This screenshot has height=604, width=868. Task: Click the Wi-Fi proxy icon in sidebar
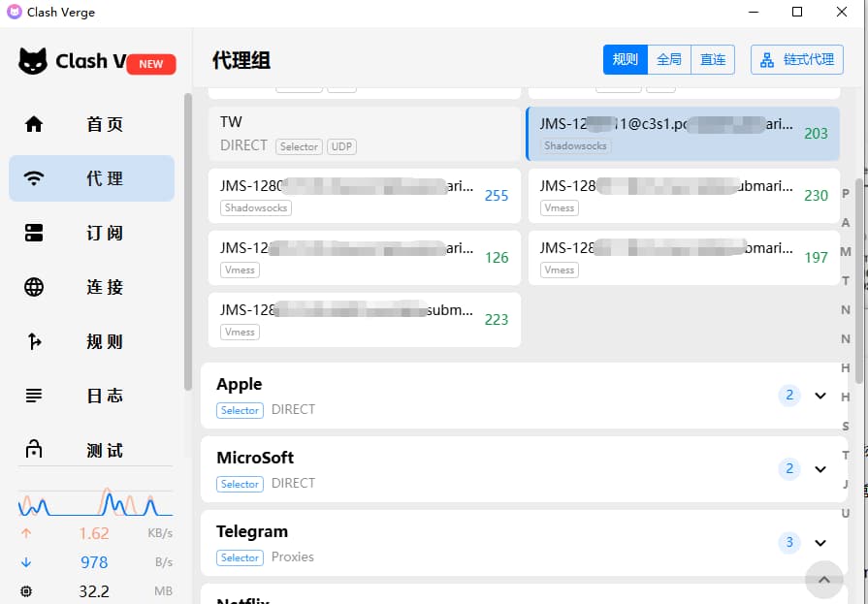(34, 178)
